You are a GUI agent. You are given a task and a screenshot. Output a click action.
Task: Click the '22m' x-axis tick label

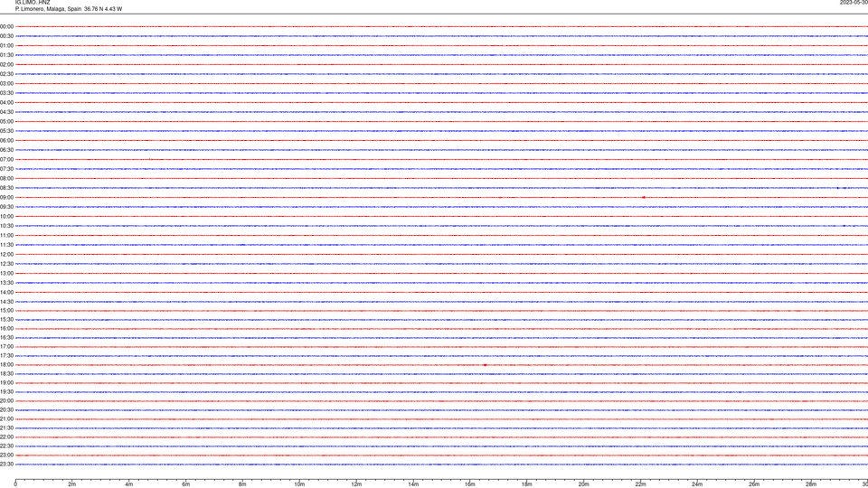640,484
